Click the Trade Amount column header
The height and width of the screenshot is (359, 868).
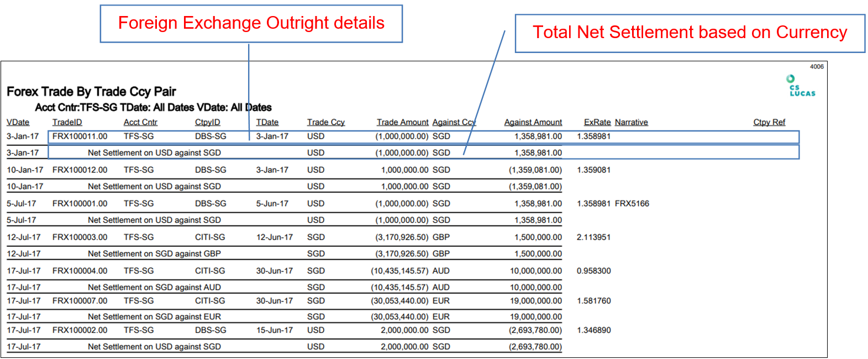click(402, 122)
